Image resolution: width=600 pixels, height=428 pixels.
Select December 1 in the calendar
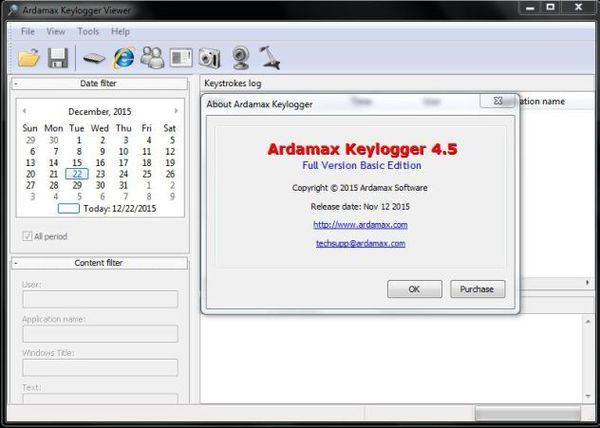click(79, 140)
